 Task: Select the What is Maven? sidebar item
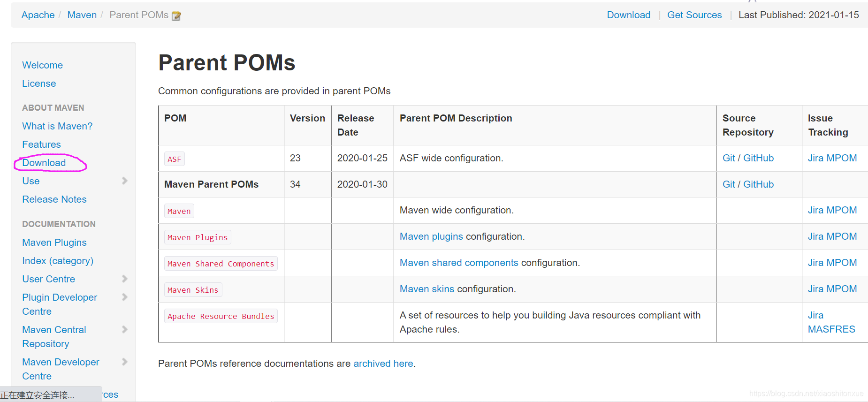pyautogui.click(x=57, y=126)
